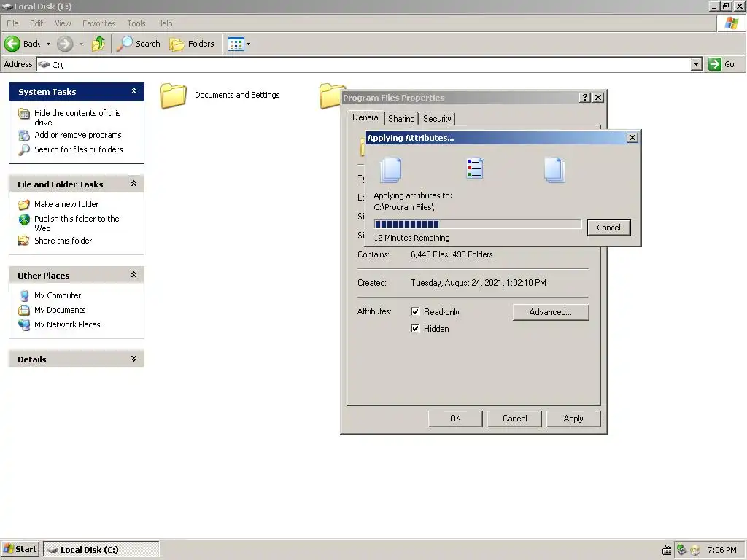
Task: Switch to the General tab
Action: click(x=366, y=117)
